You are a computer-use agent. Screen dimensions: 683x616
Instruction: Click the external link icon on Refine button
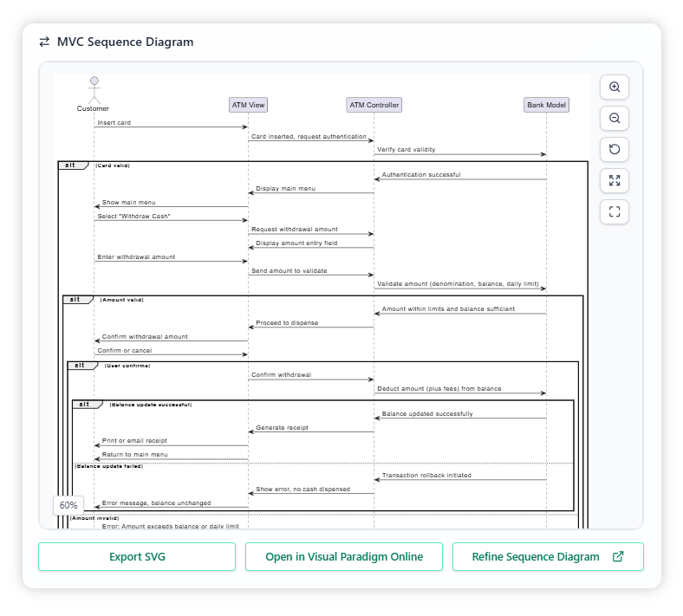pos(618,557)
